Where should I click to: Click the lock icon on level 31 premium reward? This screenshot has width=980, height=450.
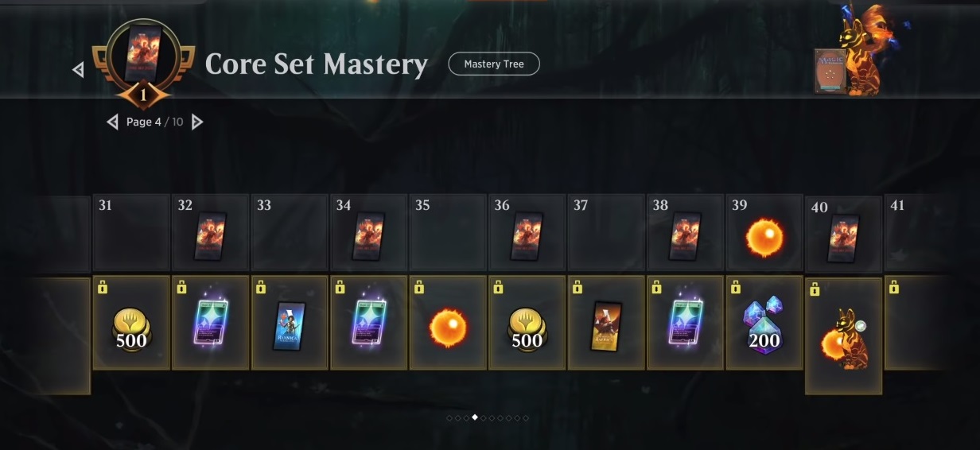coord(102,287)
